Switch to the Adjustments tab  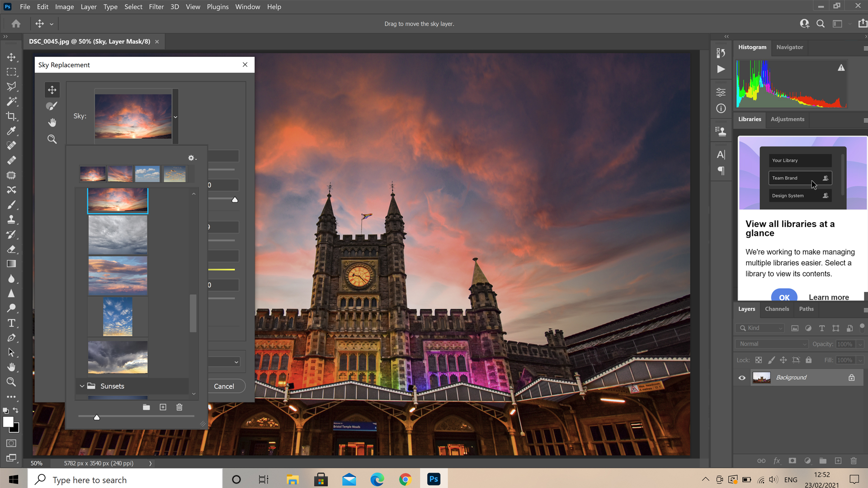tap(788, 118)
